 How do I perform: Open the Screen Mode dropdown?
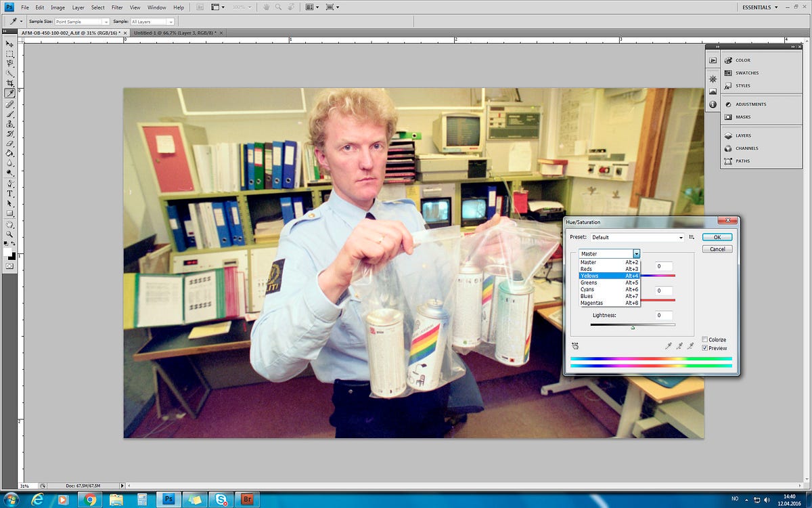click(x=332, y=7)
